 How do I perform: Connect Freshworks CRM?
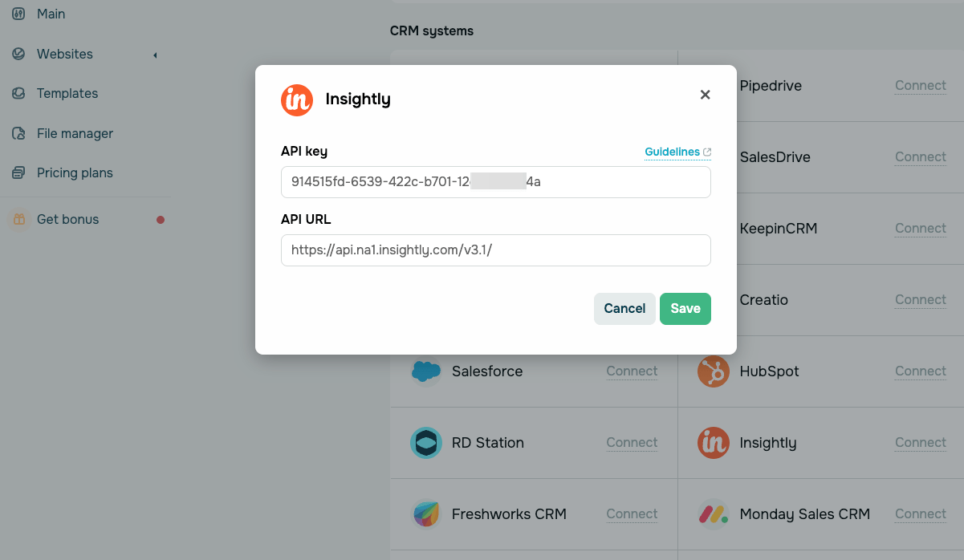tap(632, 514)
